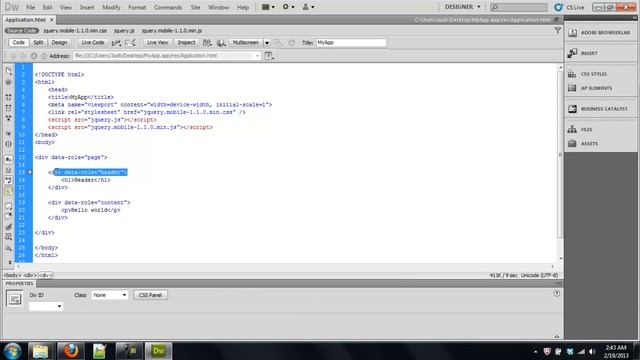Open Preview/Debug in Browser dropdown
640x360 pixels.
(x=222, y=43)
